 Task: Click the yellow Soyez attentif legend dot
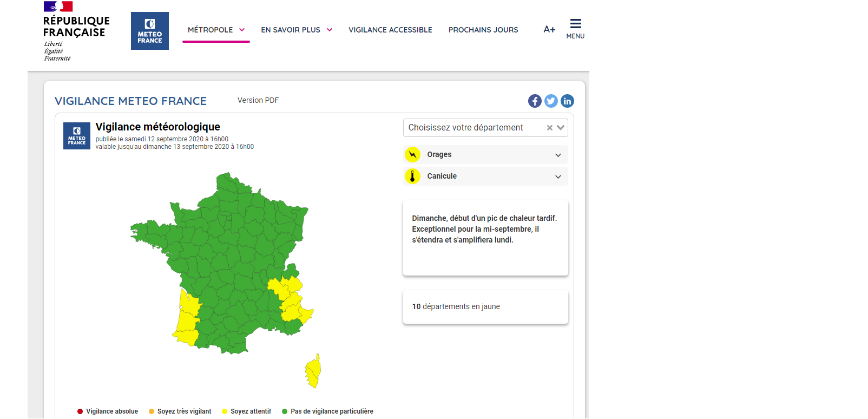pos(225,411)
